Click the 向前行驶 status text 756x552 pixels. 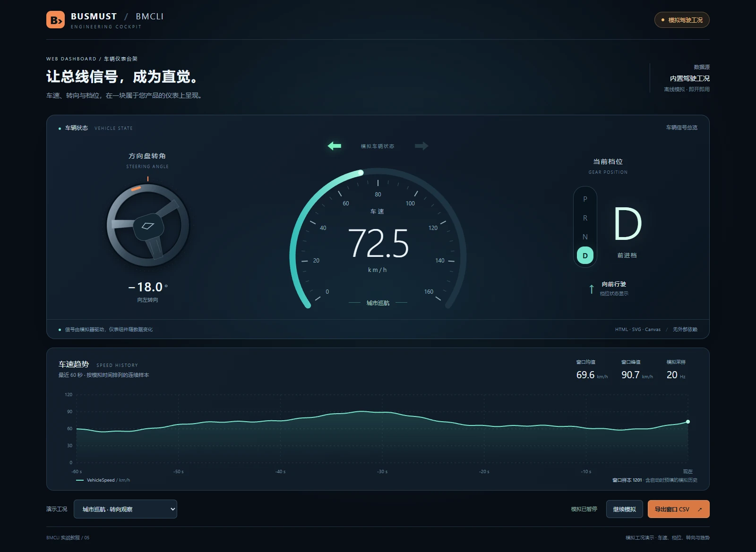614,284
